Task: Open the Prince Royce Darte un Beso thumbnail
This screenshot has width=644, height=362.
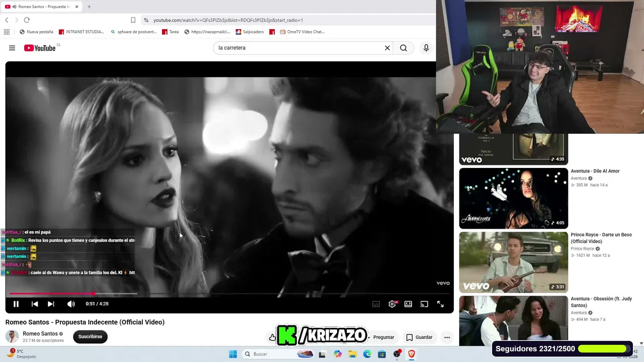Action: tap(513, 262)
